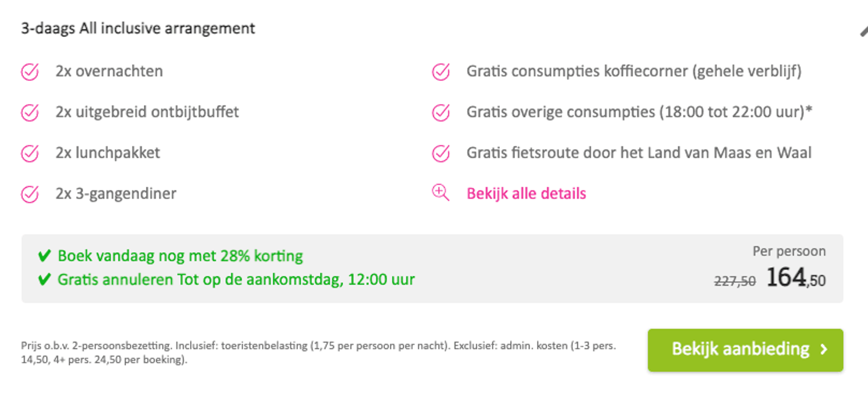Viewport: 868px width, 405px height.
Task: Click the checkmark icon beside 2x 3-gangendiner
Action: pos(30,194)
